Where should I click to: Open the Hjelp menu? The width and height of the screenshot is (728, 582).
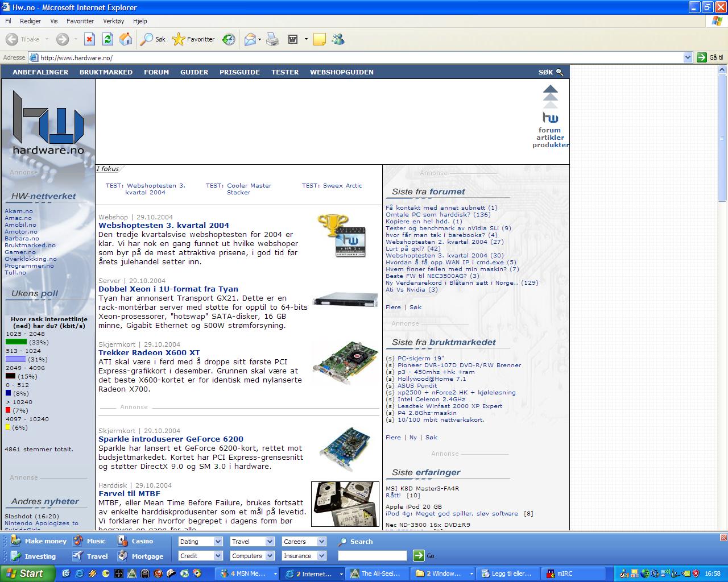pyautogui.click(x=140, y=21)
